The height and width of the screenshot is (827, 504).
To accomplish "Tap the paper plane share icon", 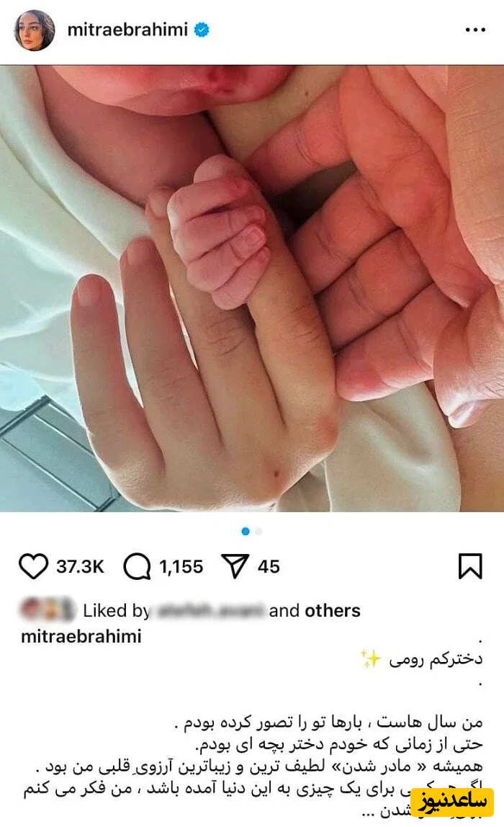I will point(235,566).
